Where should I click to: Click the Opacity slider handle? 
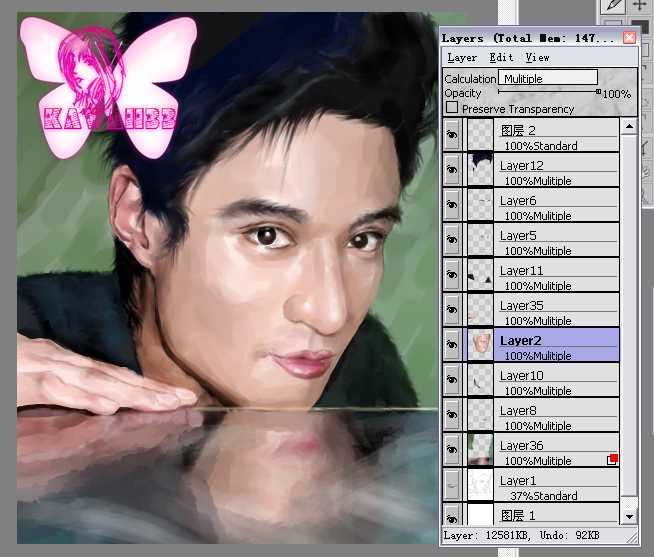(598, 91)
